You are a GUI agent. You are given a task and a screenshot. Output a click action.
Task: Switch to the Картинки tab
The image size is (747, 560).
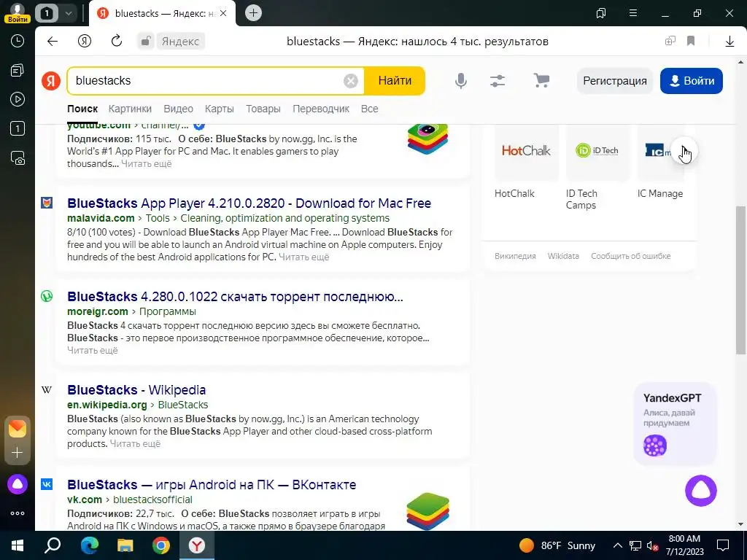point(130,109)
